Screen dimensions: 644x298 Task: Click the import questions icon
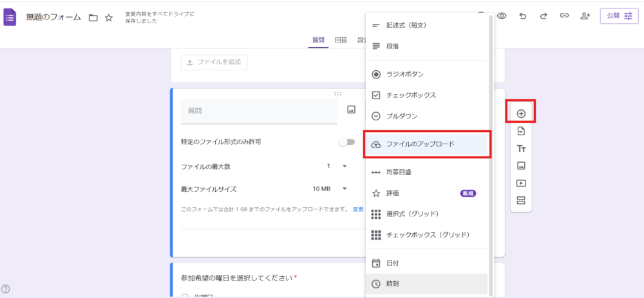coord(521,131)
